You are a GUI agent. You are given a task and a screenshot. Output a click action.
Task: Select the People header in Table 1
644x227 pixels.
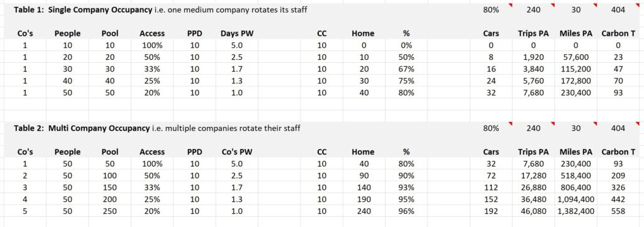67,34
